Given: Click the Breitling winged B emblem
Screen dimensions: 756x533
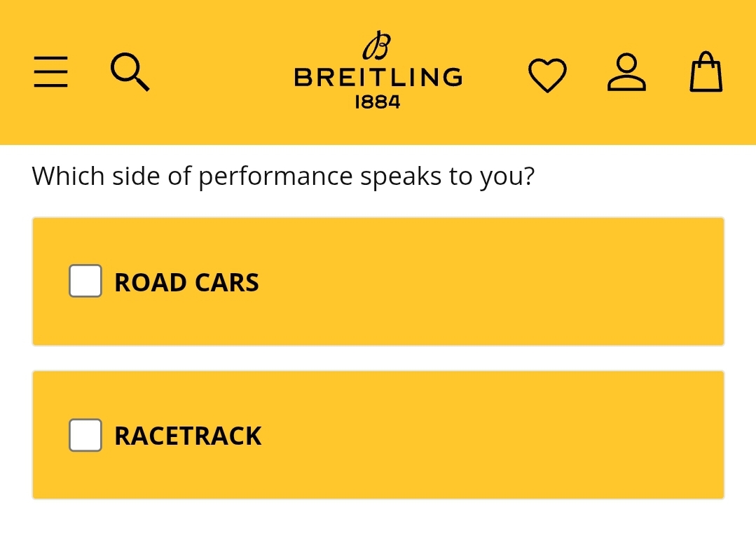Looking at the screenshot, I should 377,46.
